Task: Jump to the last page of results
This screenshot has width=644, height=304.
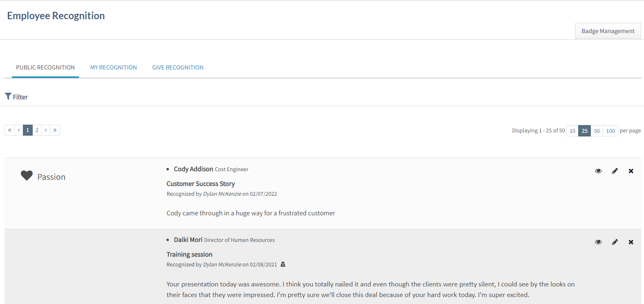Action: point(55,130)
